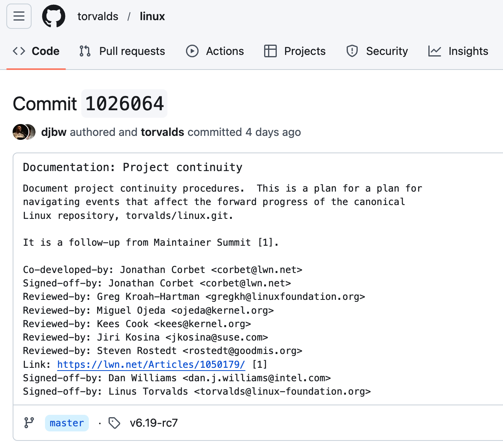
Task: Click the Actions play icon
Action: [x=192, y=51]
